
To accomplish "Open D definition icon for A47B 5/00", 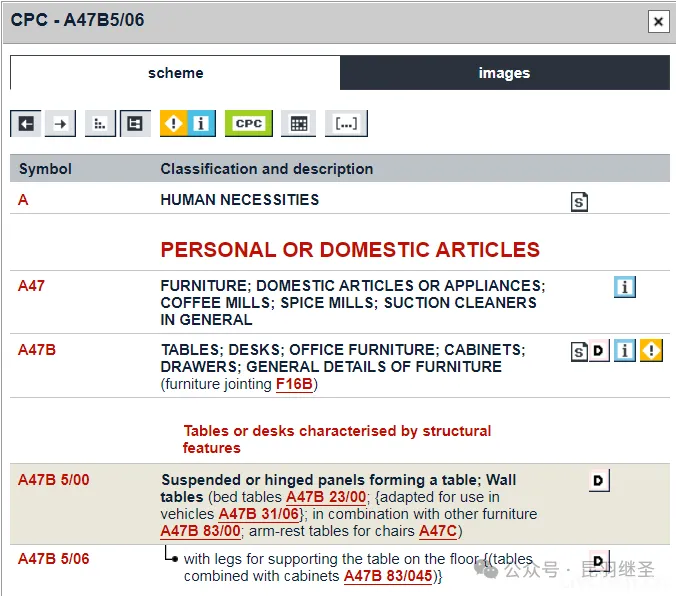I will coord(598,481).
